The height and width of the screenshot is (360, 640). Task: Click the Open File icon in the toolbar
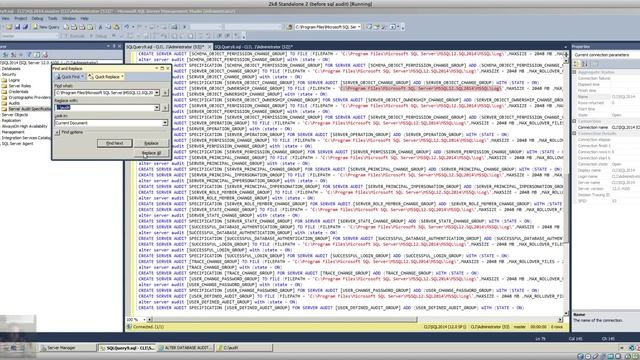(x=9, y=27)
